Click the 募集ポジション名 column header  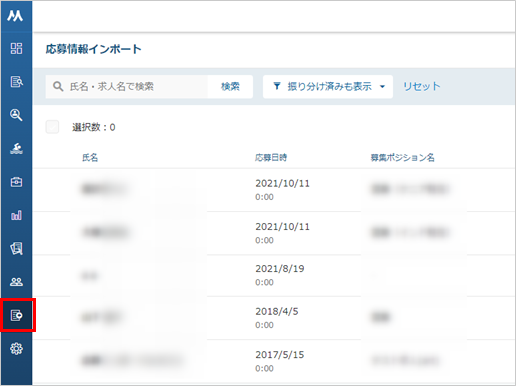pyautogui.click(x=403, y=158)
